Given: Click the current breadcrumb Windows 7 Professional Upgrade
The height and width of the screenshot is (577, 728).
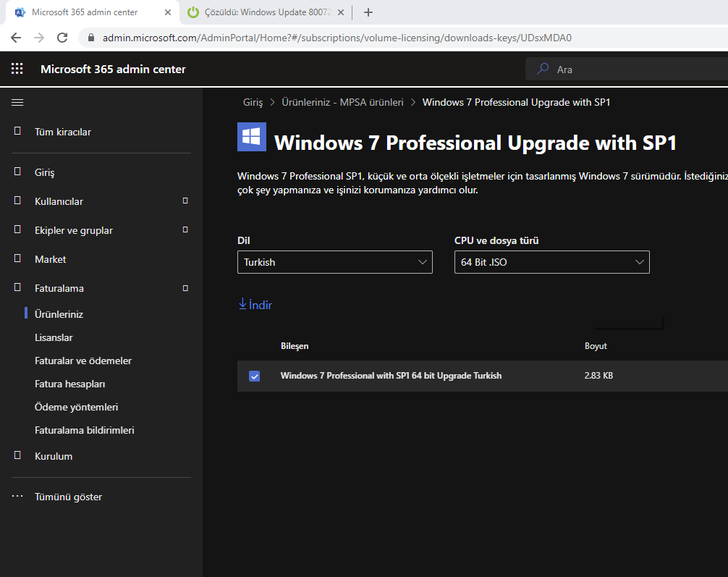Looking at the screenshot, I should (x=516, y=102).
